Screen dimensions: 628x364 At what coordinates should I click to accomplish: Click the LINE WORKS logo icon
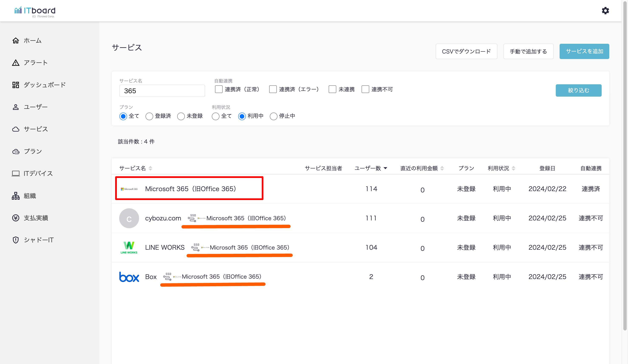(129, 247)
